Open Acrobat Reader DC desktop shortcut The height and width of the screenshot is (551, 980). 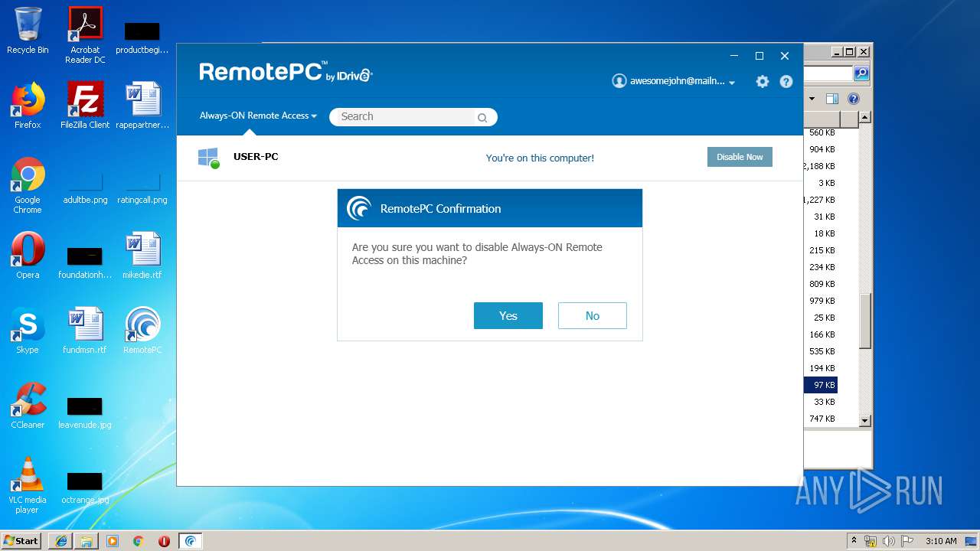click(85, 35)
